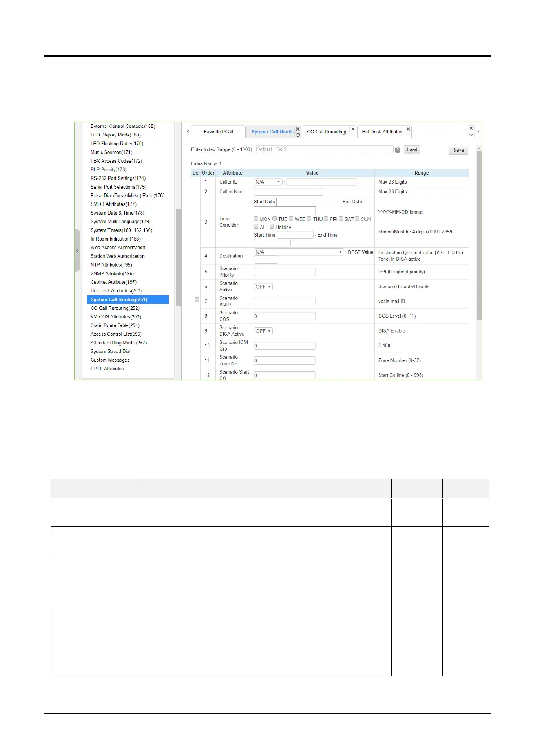Click the Start Time input field
Viewport: 535px width, 756px height.
295,235
